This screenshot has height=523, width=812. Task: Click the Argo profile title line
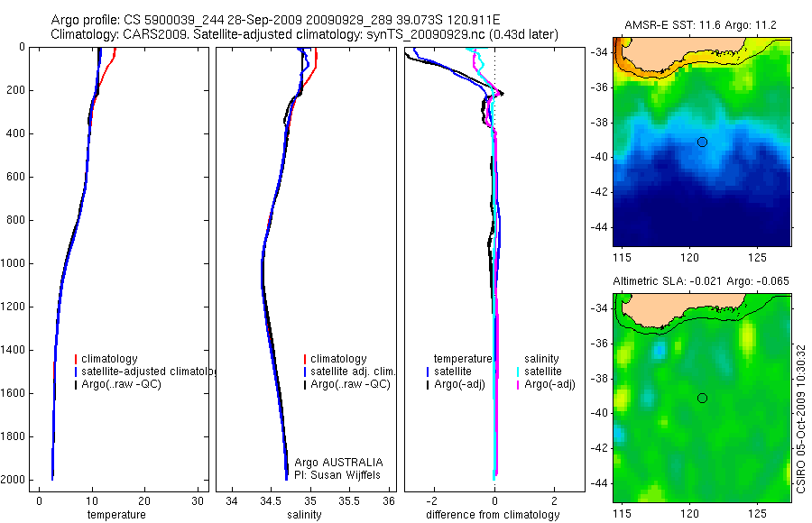click(x=275, y=20)
